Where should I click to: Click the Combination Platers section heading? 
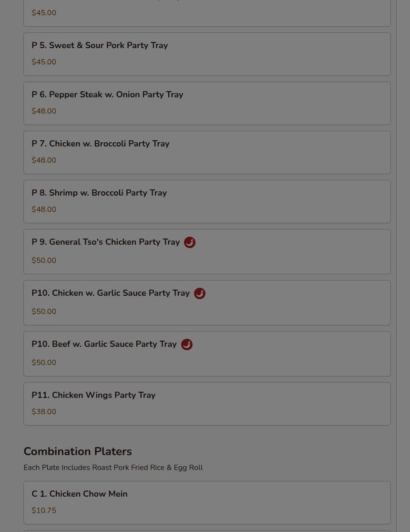coord(78,451)
